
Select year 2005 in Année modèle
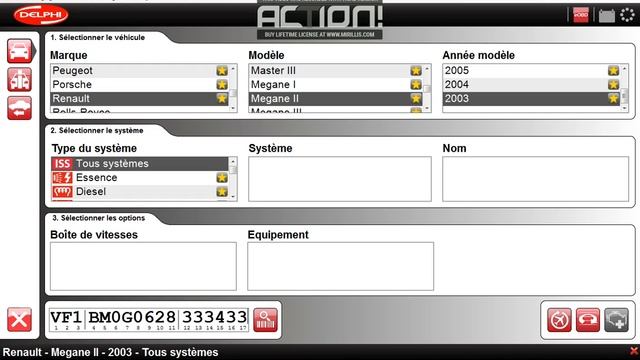point(531,71)
